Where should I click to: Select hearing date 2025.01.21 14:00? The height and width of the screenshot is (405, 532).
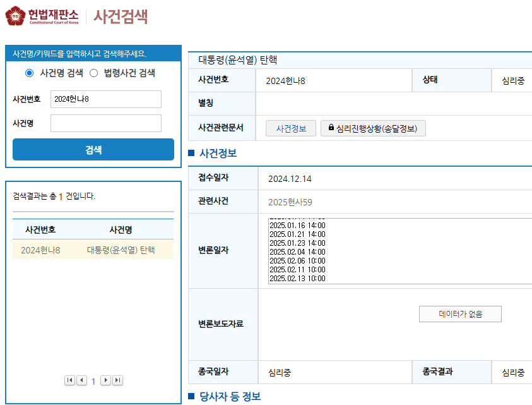(297, 234)
